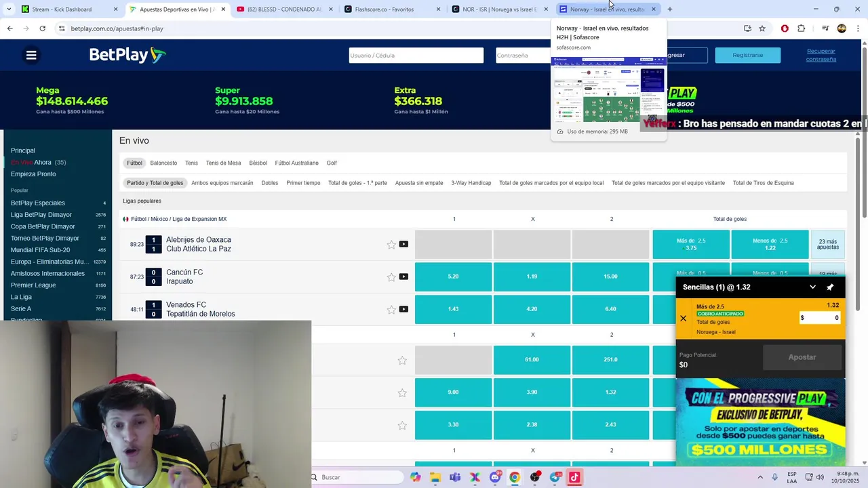Click the bet amount input field
Image resolution: width=868 pixels, height=488 pixels.
(x=820, y=318)
